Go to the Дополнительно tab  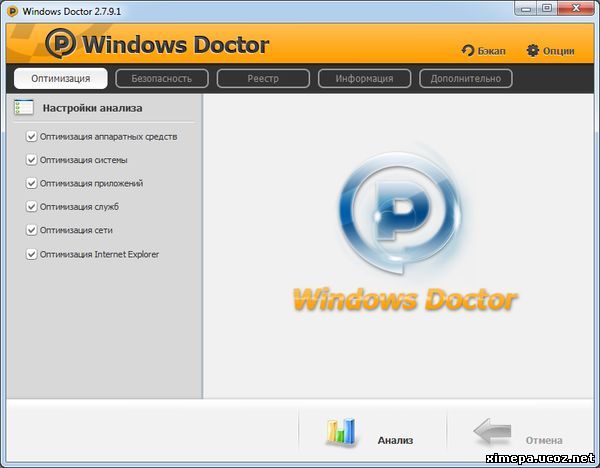tap(465, 78)
